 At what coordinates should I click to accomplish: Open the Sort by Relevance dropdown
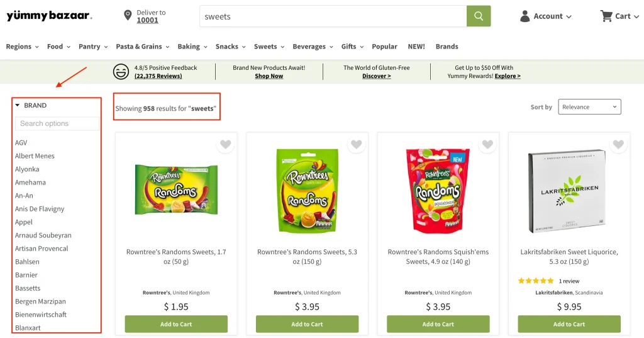[589, 107]
